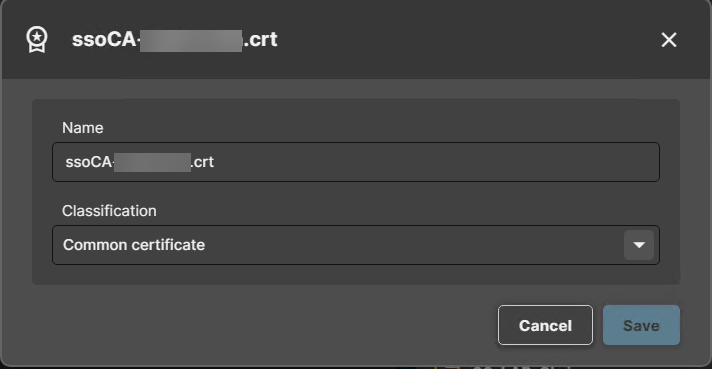Click blank footer area left of Cancel
Screen dimensions: 712x369
[263, 325]
